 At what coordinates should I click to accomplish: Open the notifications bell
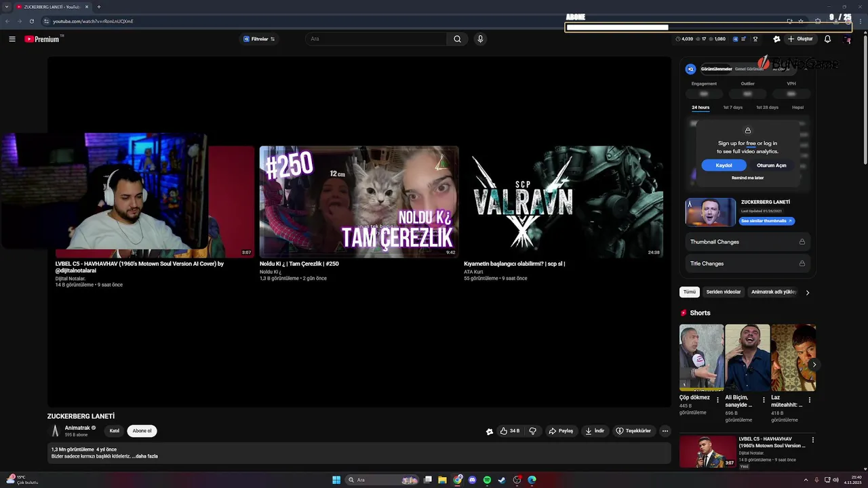click(x=827, y=39)
